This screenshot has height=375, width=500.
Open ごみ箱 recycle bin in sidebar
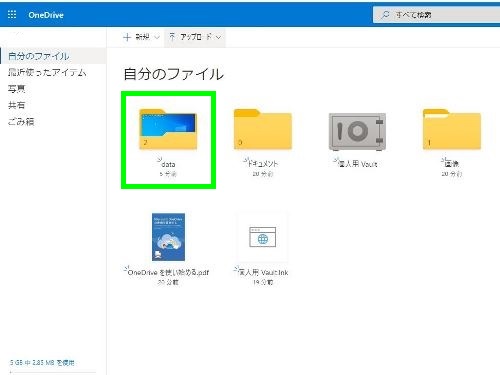(x=21, y=121)
